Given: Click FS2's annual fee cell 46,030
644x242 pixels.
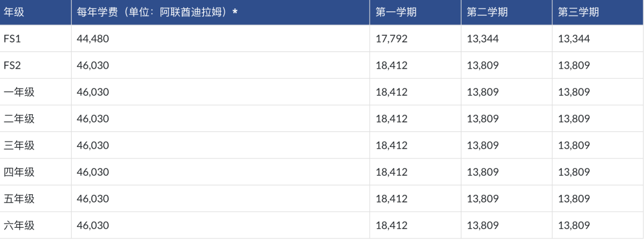Looking at the screenshot, I should (93, 66).
